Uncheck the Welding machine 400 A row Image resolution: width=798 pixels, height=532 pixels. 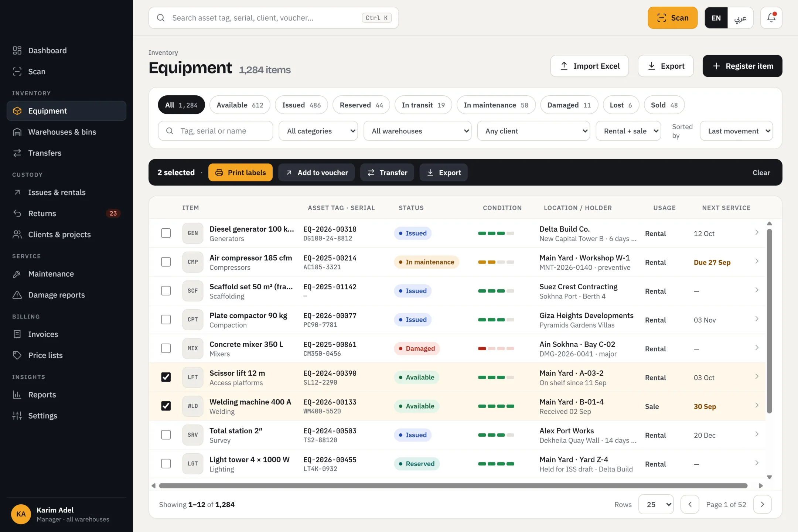click(166, 406)
